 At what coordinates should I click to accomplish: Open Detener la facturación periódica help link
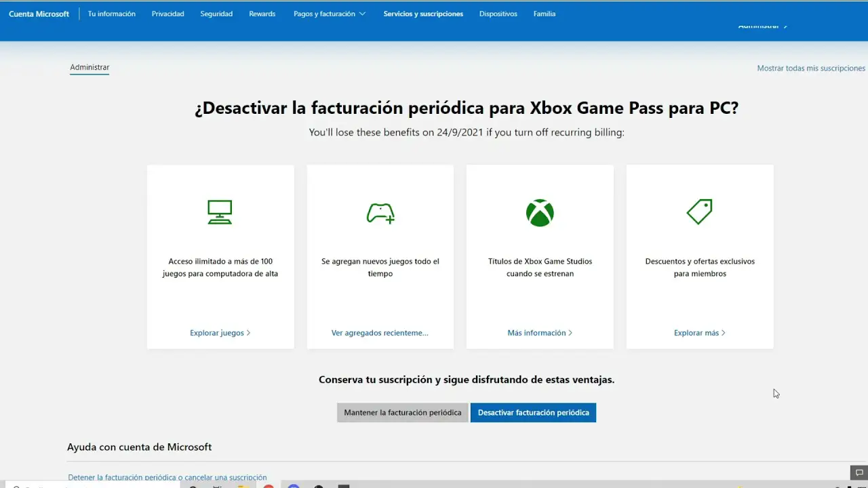point(167,478)
